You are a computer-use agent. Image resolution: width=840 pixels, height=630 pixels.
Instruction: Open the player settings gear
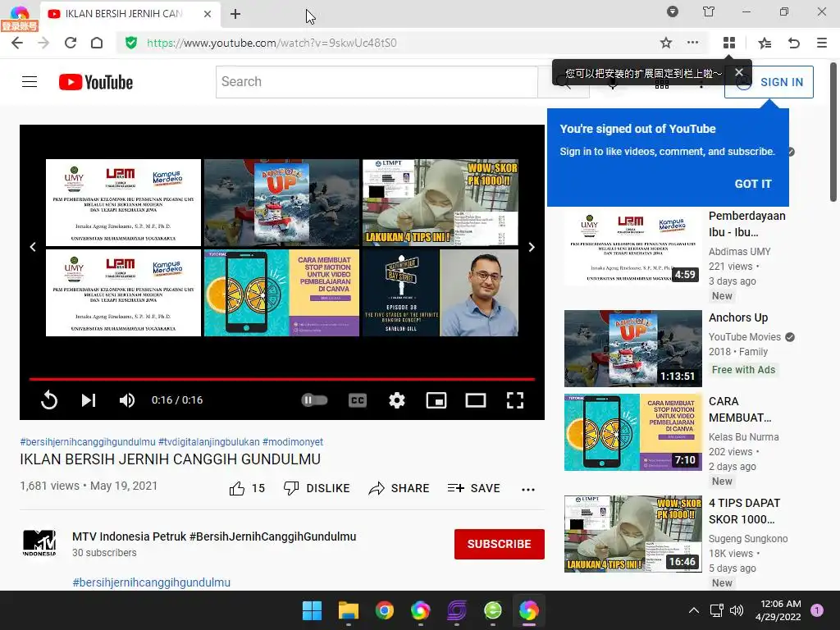(x=397, y=400)
